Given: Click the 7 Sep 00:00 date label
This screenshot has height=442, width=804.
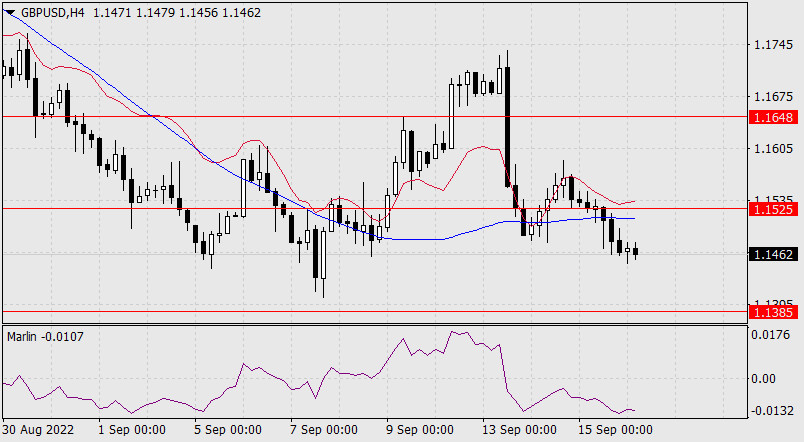Looking at the screenshot, I should coord(322,430).
